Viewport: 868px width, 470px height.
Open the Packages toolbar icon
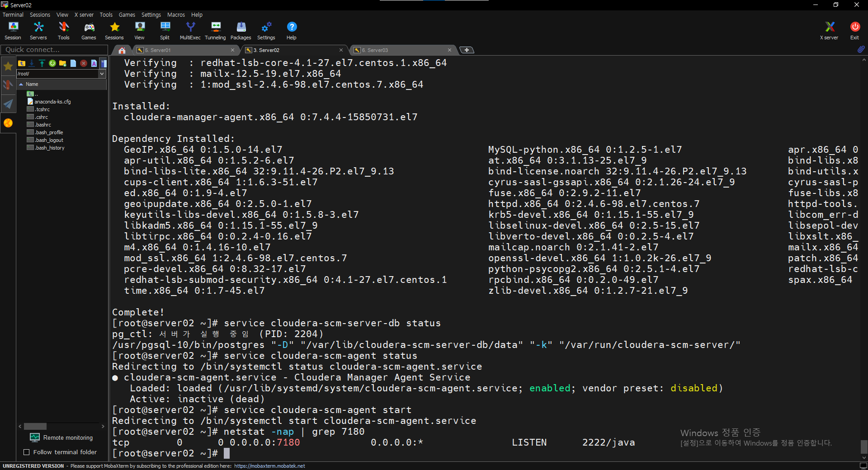coord(241,31)
